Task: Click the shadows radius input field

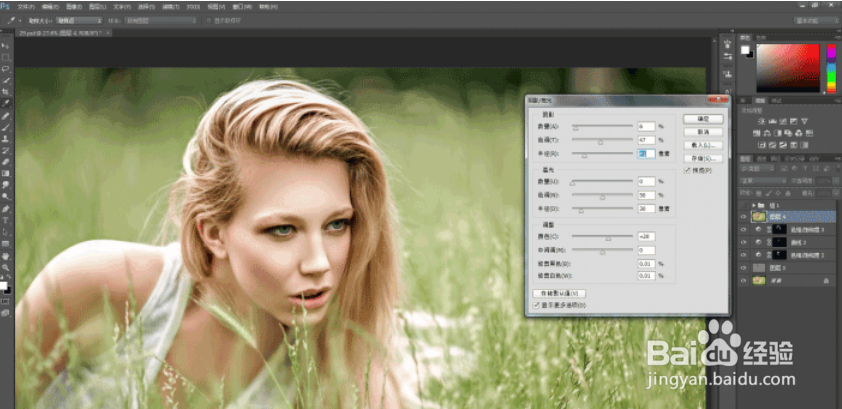Action: pyautogui.click(x=647, y=154)
